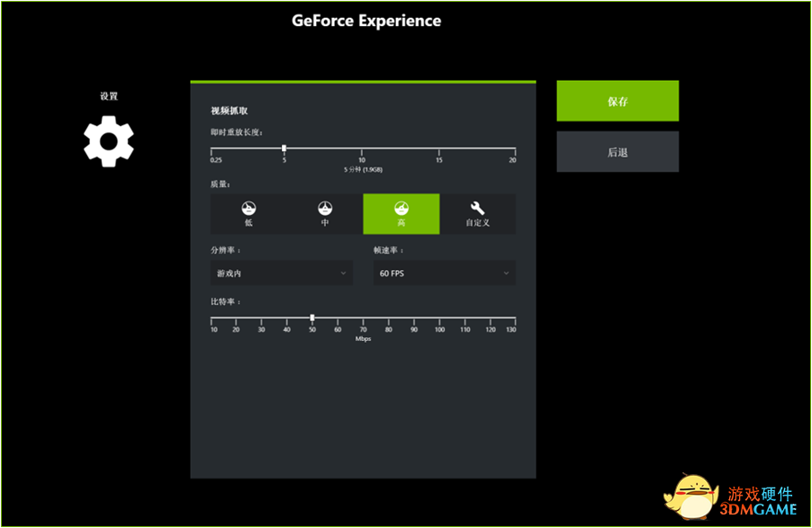Click the 10 tick label on replay length slider
812x528 pixels.
pyautogui.click(x=362, y=160)
